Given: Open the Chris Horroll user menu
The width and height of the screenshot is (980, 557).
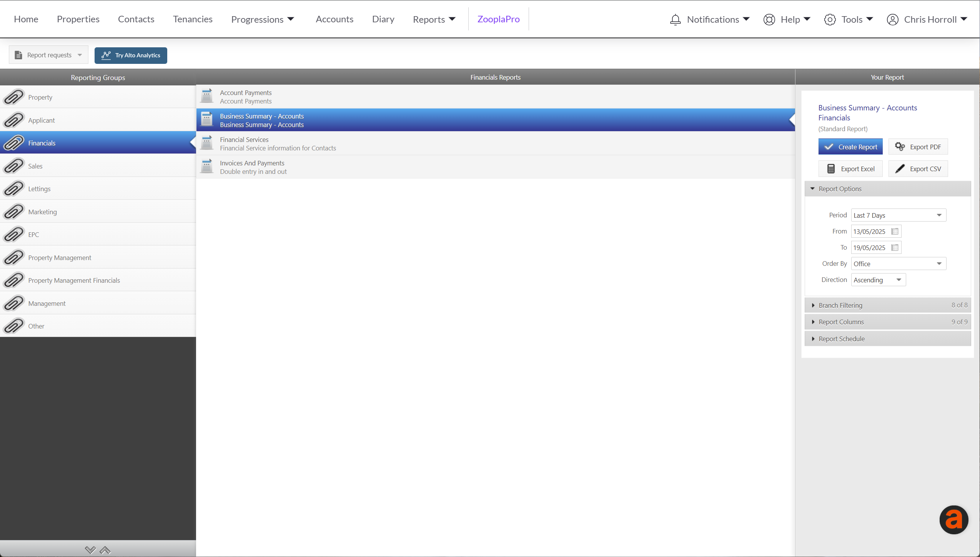Looking at the screenshot, I should click(927, 19).
